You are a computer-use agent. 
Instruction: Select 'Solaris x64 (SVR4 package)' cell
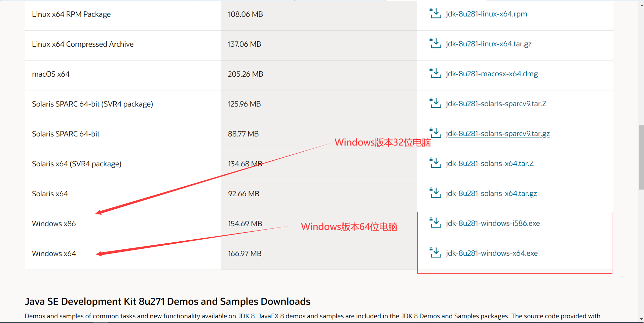coord(123,165)
